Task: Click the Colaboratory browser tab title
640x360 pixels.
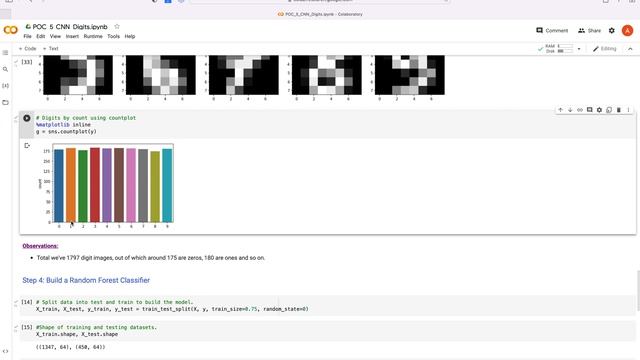Action: click(x=320, y=14)
